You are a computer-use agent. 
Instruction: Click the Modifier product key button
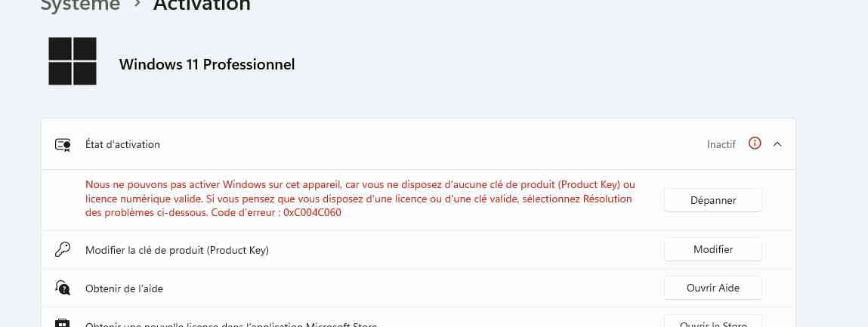pos(713,249)
